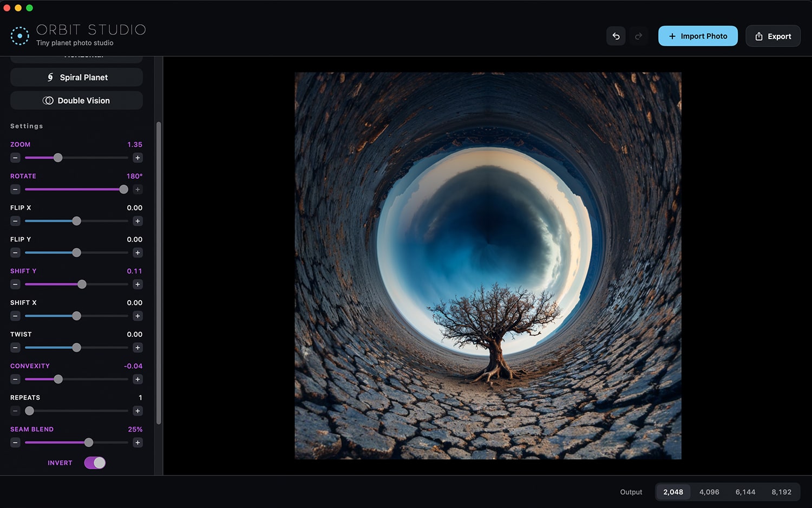Increase Zoom with its plus button

[137, 158]
